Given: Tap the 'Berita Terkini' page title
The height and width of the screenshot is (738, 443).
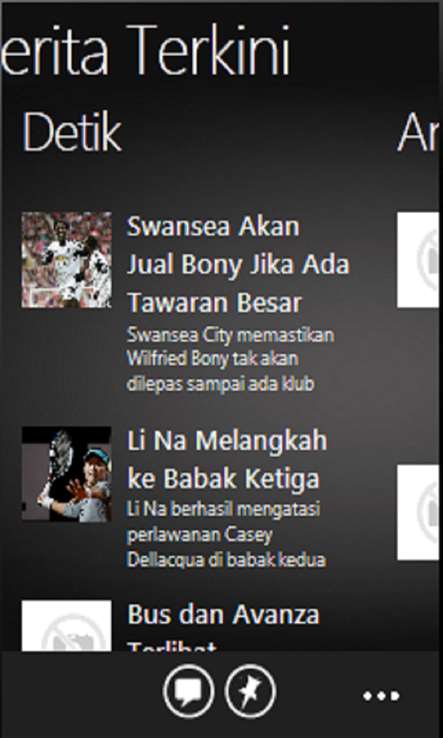Looking at the screenshot, I should click(x=145, y=51).
